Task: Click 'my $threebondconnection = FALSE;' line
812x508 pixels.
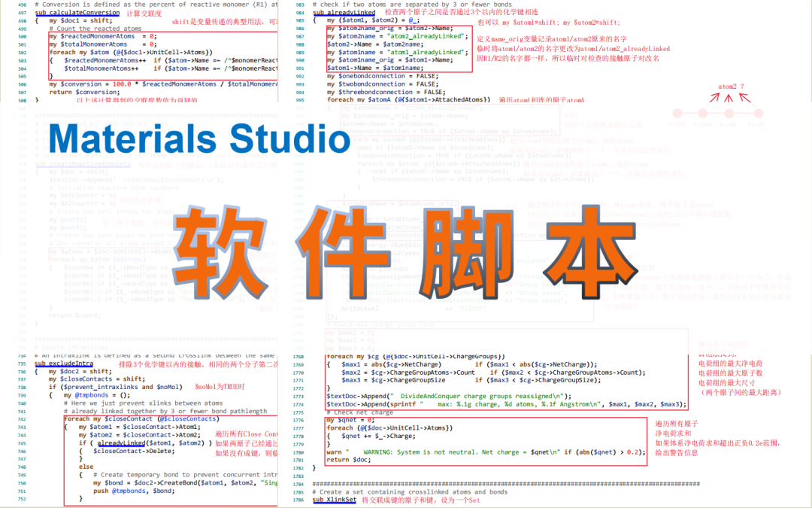Action: [x=386, y=92]
